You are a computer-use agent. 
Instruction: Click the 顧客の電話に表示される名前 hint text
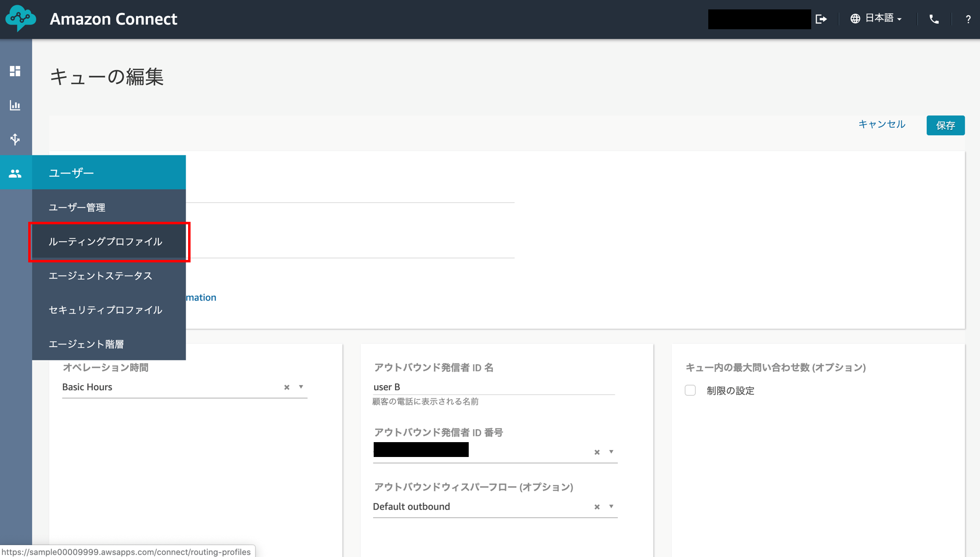click(x=426, y=402)
